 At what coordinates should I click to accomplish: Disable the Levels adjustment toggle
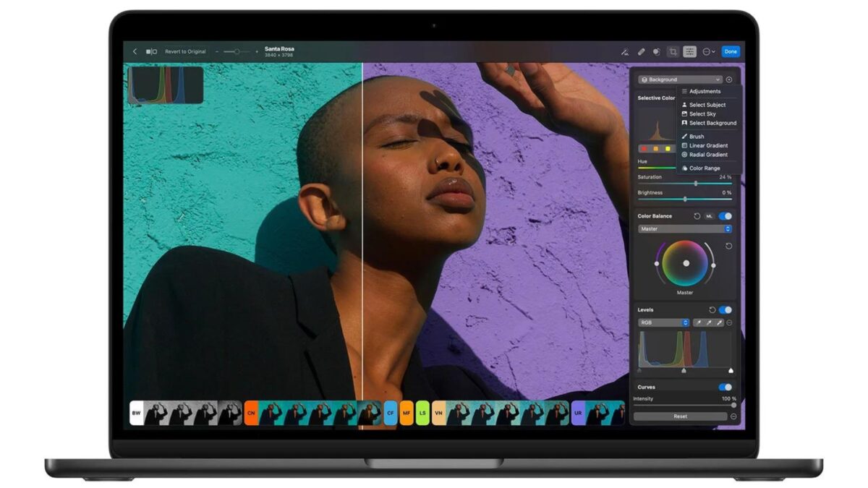[x=723, y=309]
